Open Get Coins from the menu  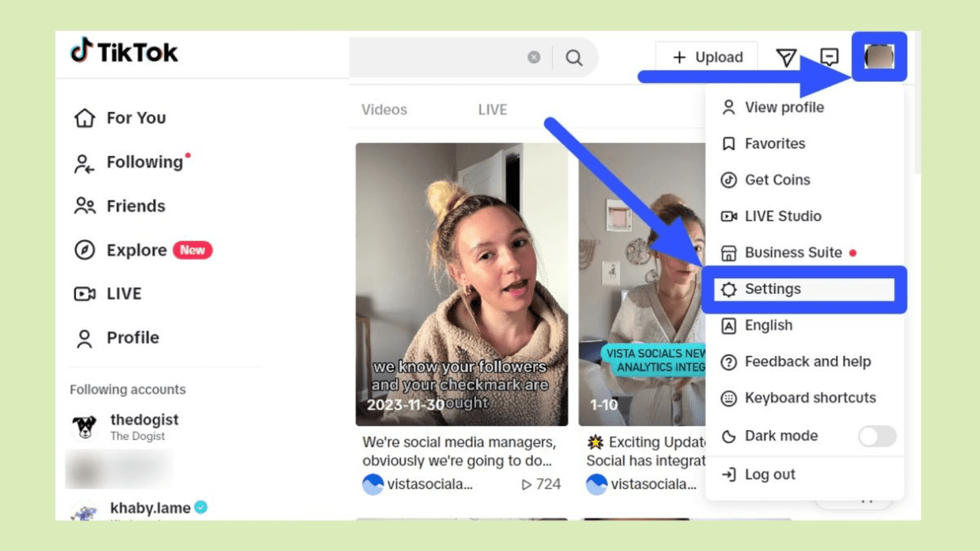777,180
